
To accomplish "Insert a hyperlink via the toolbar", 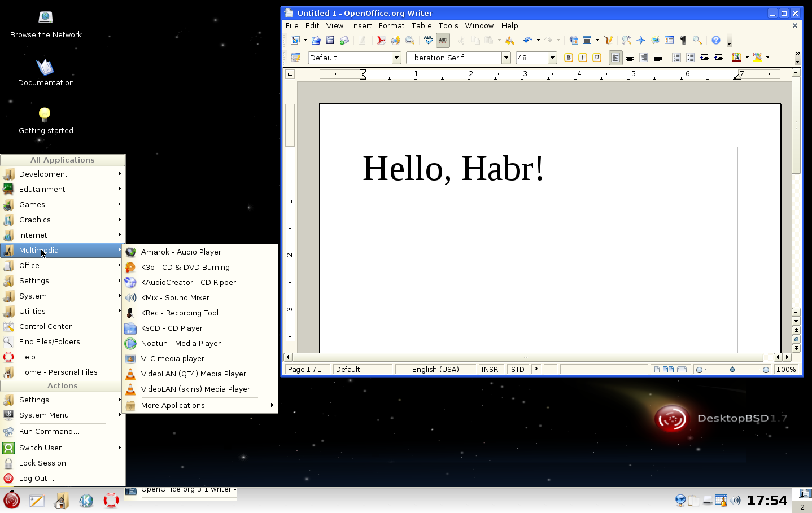I will point(573,40).
